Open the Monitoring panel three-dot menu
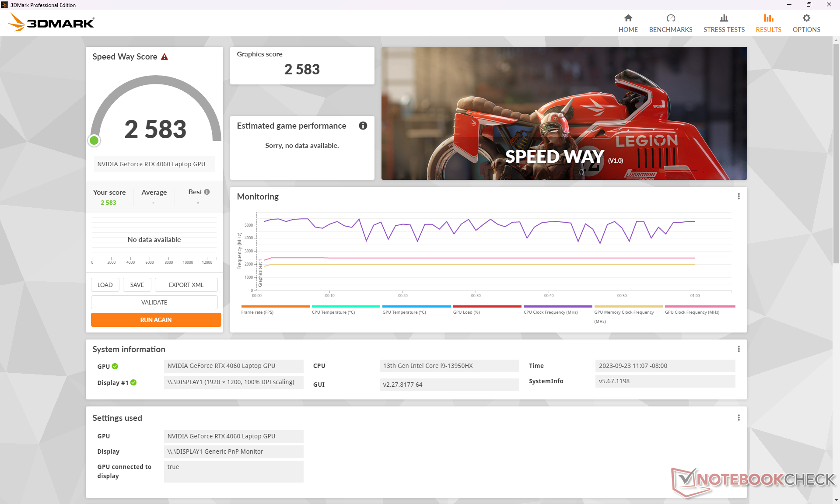This screenshot has width=840, height=504. click(738, 196)
